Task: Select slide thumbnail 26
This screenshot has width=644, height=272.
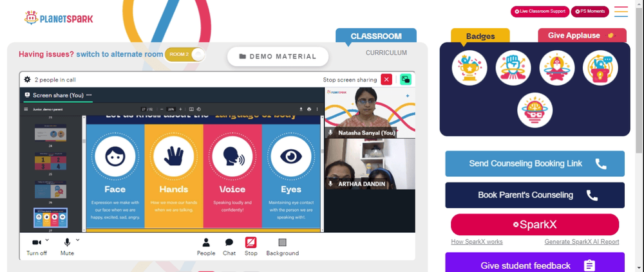Action: coord(50,190)
